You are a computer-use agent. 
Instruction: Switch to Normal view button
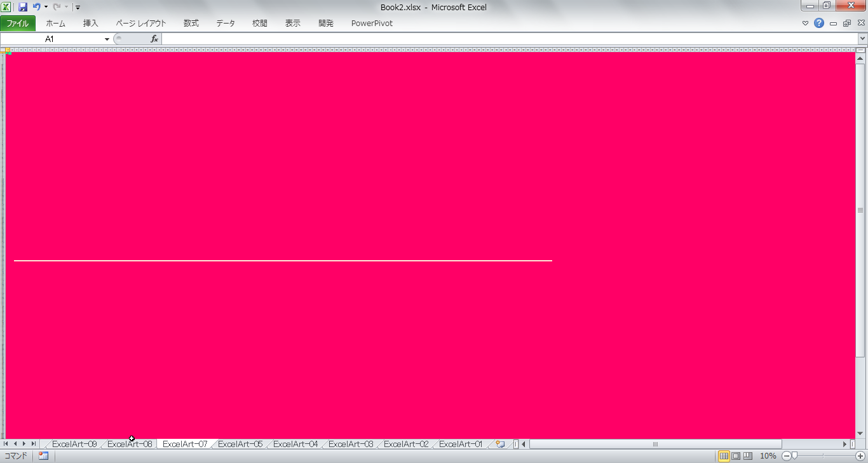724,456
